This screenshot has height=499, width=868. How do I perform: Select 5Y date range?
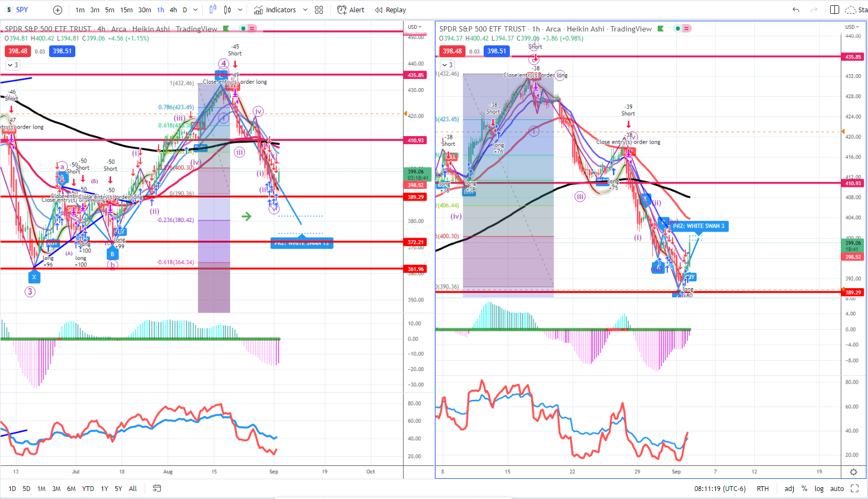[x=119, y=488]
